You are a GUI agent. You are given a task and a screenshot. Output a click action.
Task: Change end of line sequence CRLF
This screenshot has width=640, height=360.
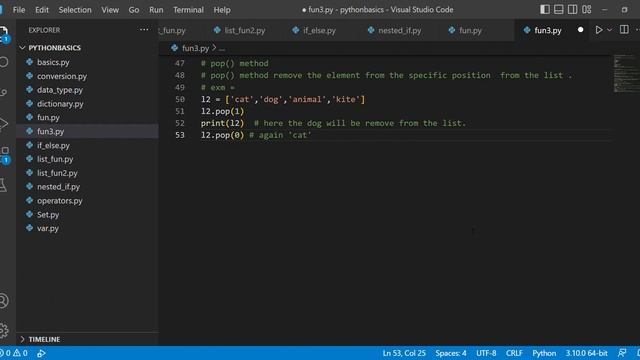[514, 353]
